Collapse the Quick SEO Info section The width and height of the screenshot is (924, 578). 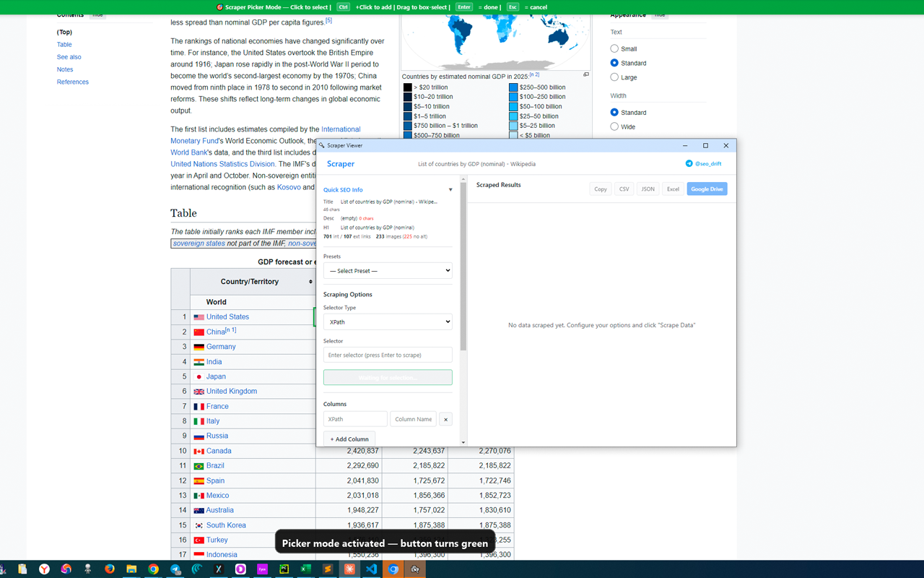click(450, 190)
